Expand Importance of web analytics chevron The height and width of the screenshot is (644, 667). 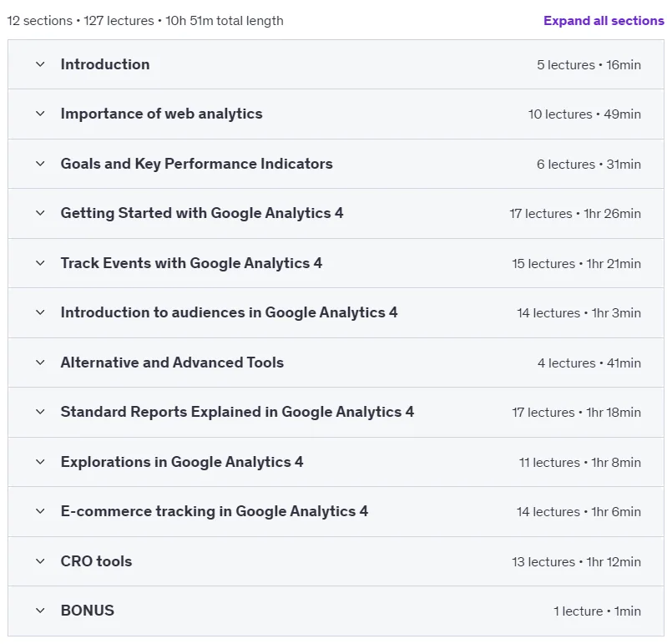(x=40, y=114)
